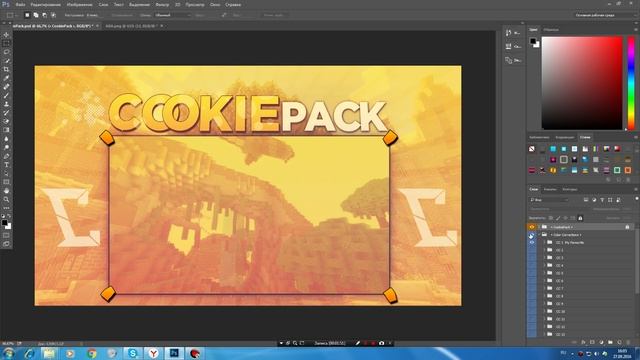Click the lock icon in Layers lock row
Viewport: 640px width, 360px height.
tap(580, 218)
